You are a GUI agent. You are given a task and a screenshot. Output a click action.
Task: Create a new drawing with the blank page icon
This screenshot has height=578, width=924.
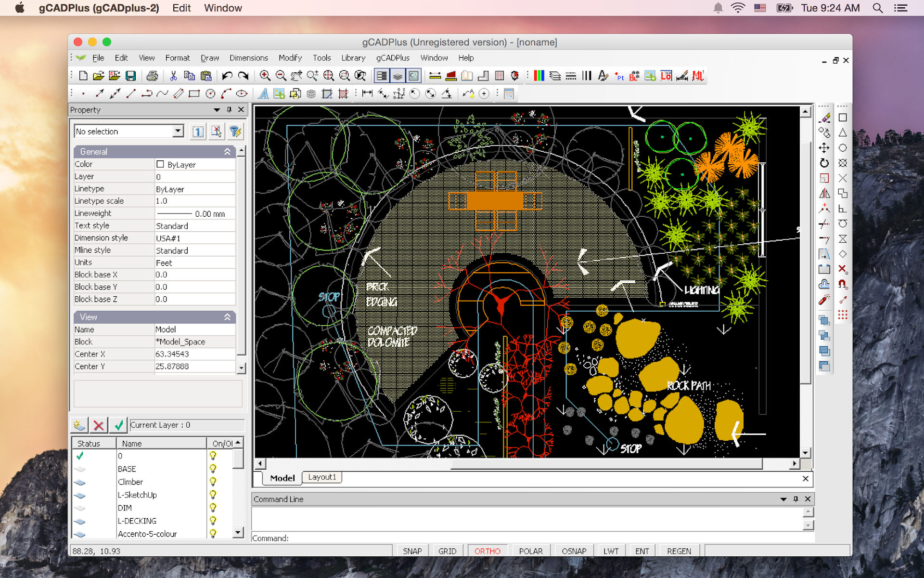point(83,76)
